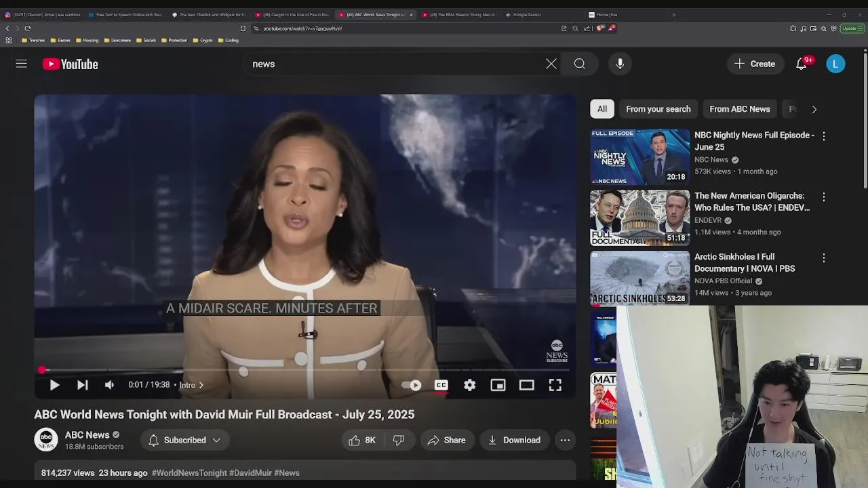Open the Arctic Sinkholes thumbnail
This screenshot has width=868, height=488.
[639, 279]
